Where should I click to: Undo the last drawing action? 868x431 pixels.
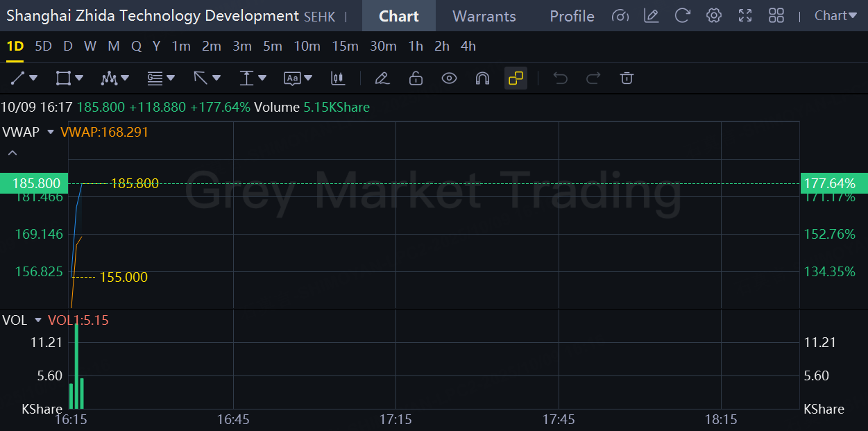pos(560,78)
